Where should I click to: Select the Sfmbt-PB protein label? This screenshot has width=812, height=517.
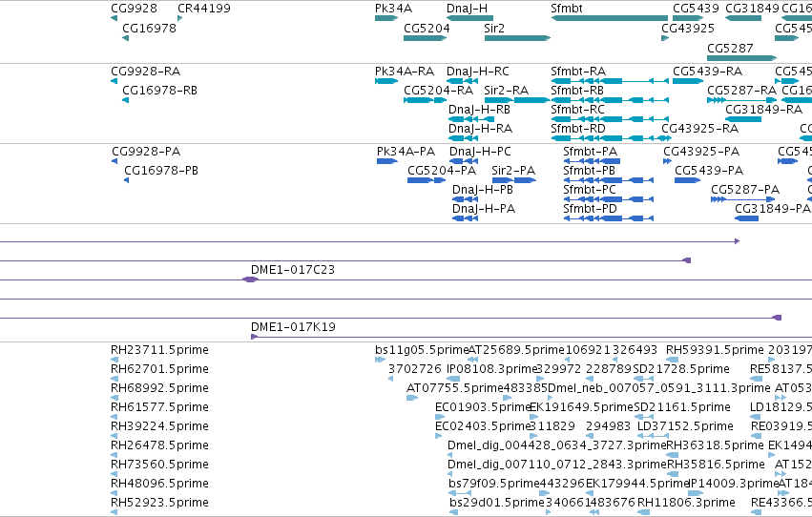[x=590, y=170]
